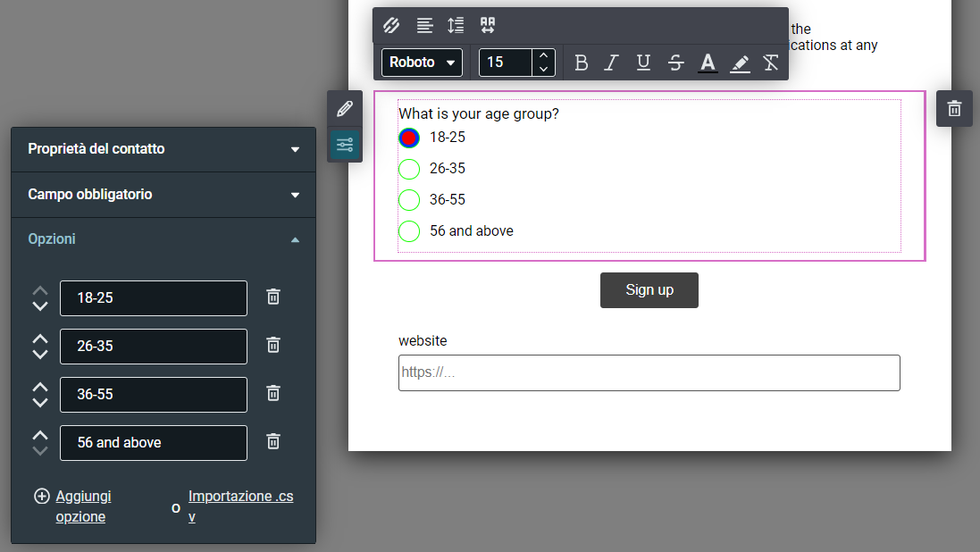
Task: Click the "website" field label
Action: [423, 340]
